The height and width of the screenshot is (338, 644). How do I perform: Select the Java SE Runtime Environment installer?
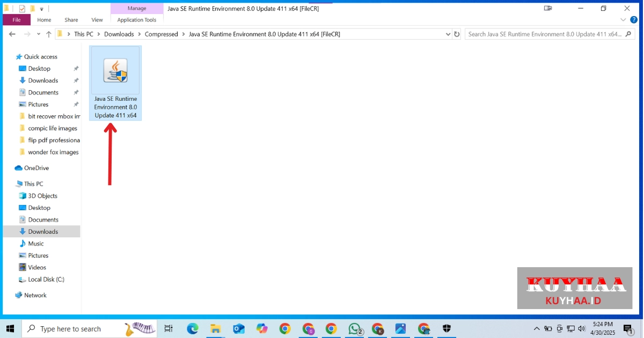115,70
